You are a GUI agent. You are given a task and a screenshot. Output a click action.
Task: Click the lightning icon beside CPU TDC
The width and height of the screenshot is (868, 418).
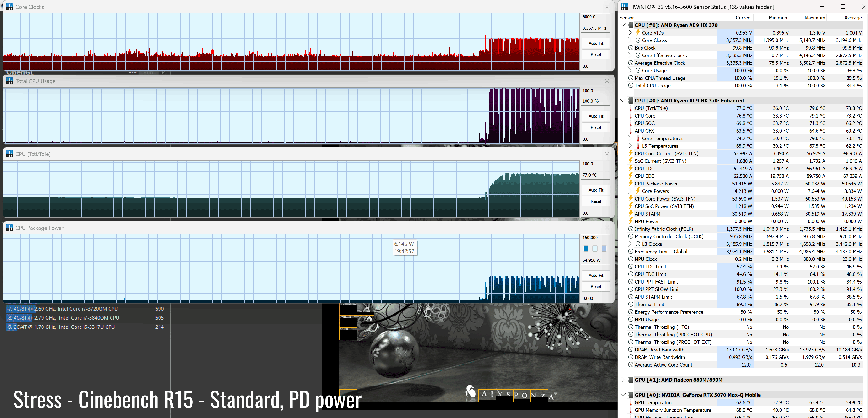(631, 168)
